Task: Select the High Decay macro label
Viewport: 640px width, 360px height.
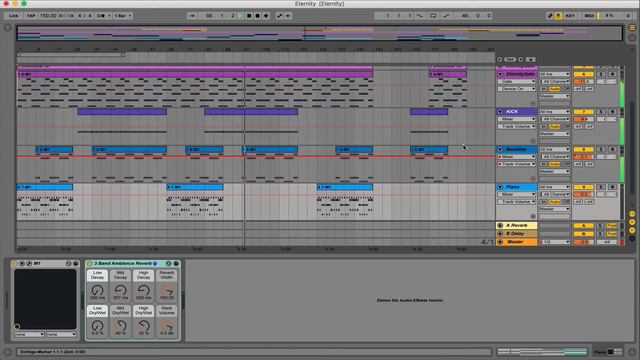Action: click(144, 275)
